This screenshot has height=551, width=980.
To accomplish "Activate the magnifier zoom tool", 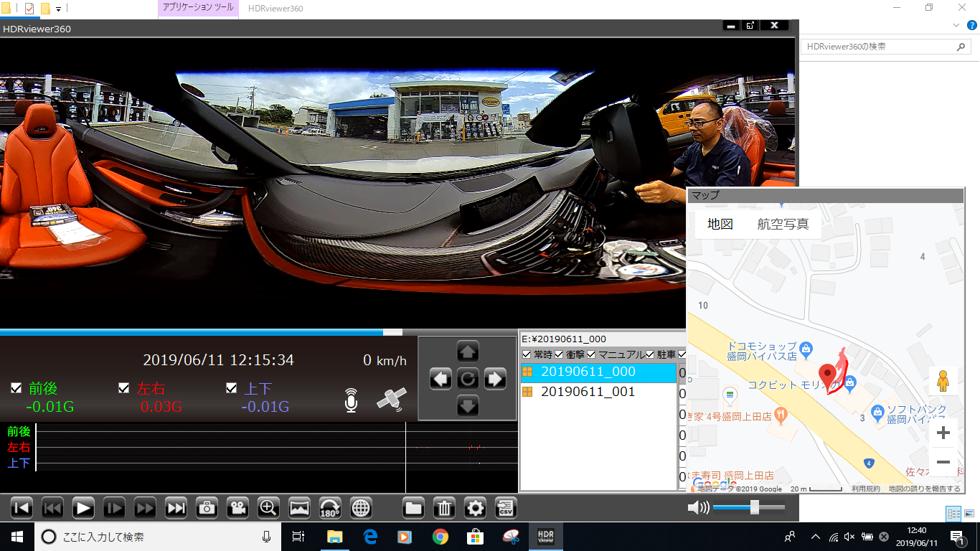I will pos(268,508).
